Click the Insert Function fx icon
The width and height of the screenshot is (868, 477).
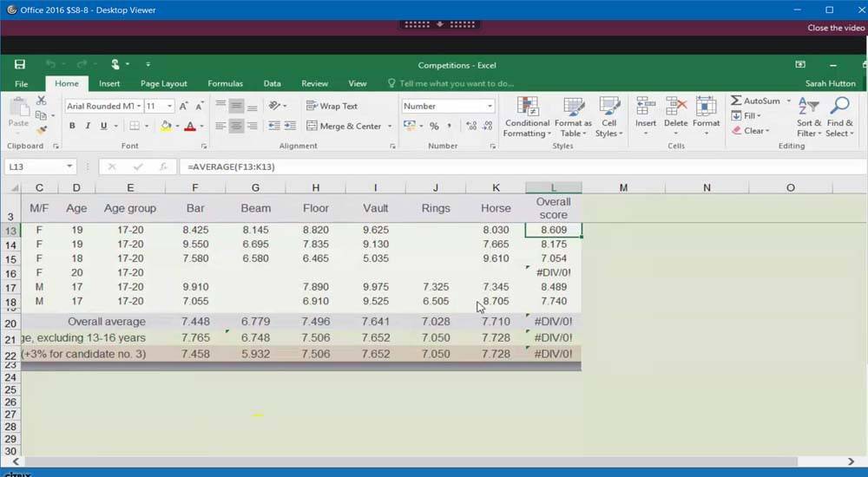[162, 167]
